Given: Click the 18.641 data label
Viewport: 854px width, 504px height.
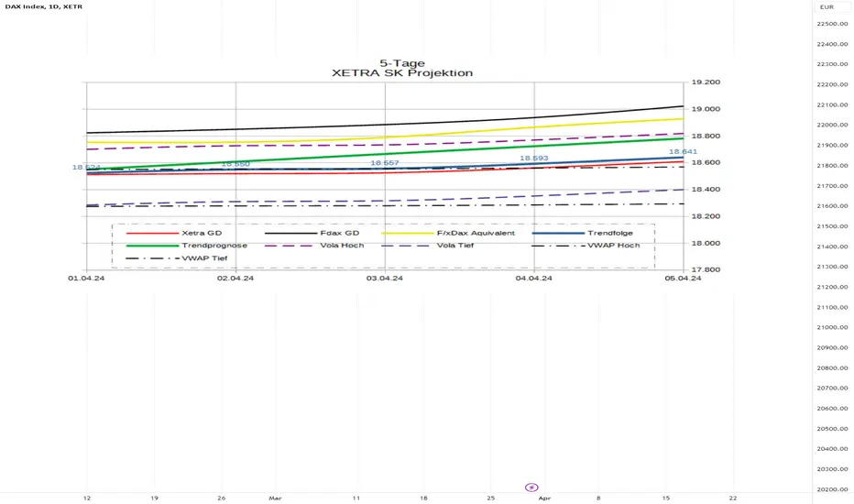Looking at the screenshot, I should pyautogui.click(x=683, y=152).
